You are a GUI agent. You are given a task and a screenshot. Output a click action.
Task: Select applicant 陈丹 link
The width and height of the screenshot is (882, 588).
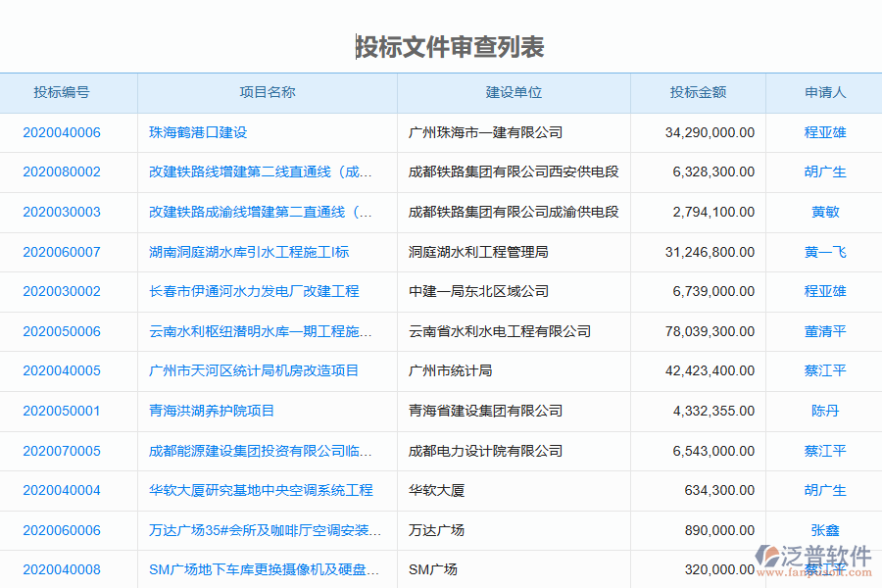tap(824, 411)
